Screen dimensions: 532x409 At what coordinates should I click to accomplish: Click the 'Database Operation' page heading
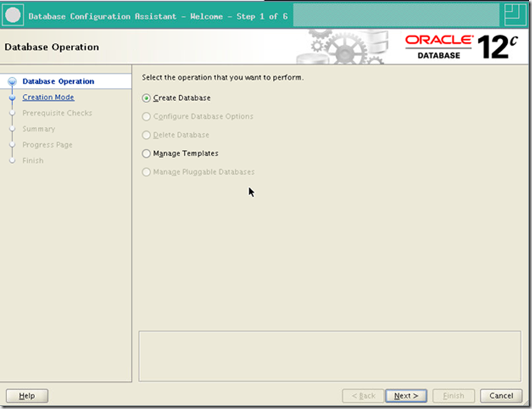(52, 47)
